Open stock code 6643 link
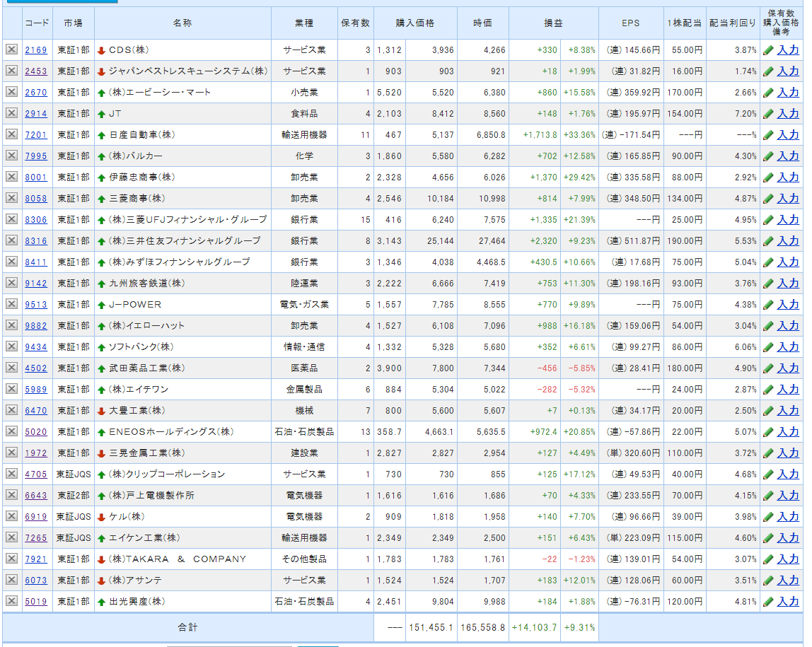Image resolution: width=812 pixels, height=647 pixels. pyautogui.click(x=36, y=496)
